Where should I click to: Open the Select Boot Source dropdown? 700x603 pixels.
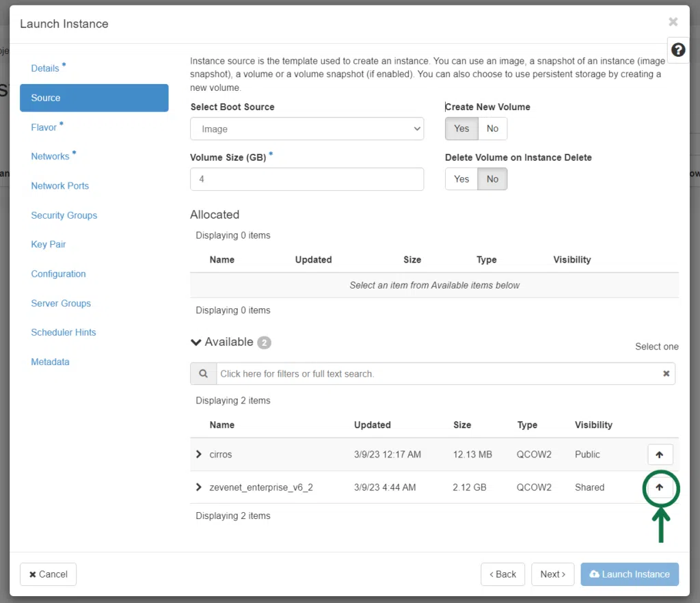pyautogui.click(x=306, y=129)
